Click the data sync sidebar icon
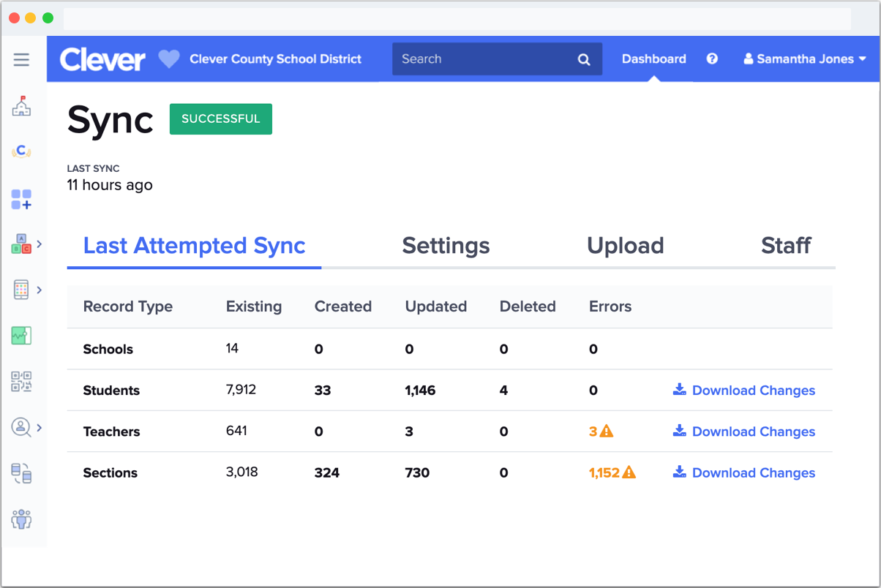Image resolution: width=881 pixels, height=588 pixels. pos(21,473)
